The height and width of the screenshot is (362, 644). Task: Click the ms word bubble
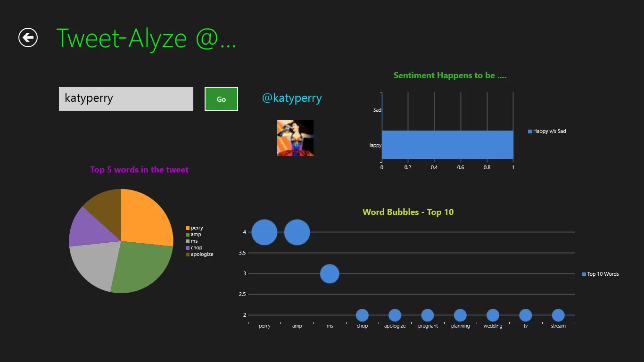click(x=330, y=274)
